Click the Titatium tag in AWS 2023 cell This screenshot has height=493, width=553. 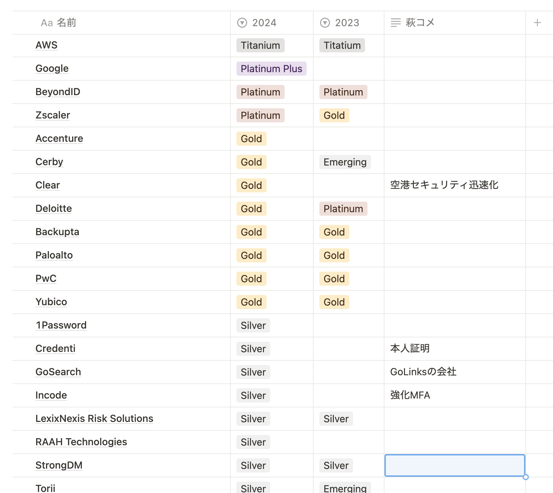342,45
